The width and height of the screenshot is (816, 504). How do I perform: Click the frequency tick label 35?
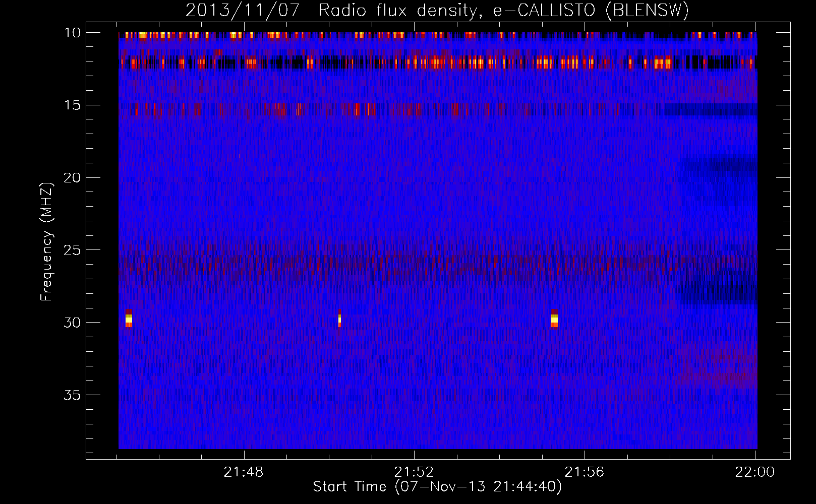tap(72, 395)
